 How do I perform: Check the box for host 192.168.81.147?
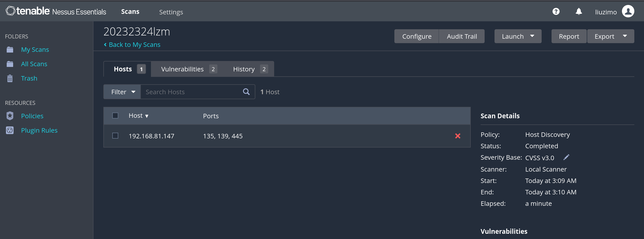coord(115,136)
